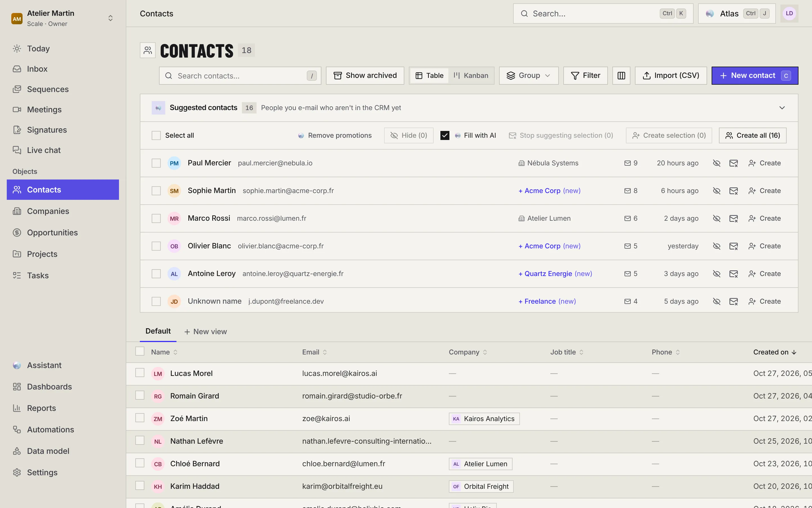This screenshot has height=508, width=812.
Task: Click Import (CSV) button
Action: 671,76
